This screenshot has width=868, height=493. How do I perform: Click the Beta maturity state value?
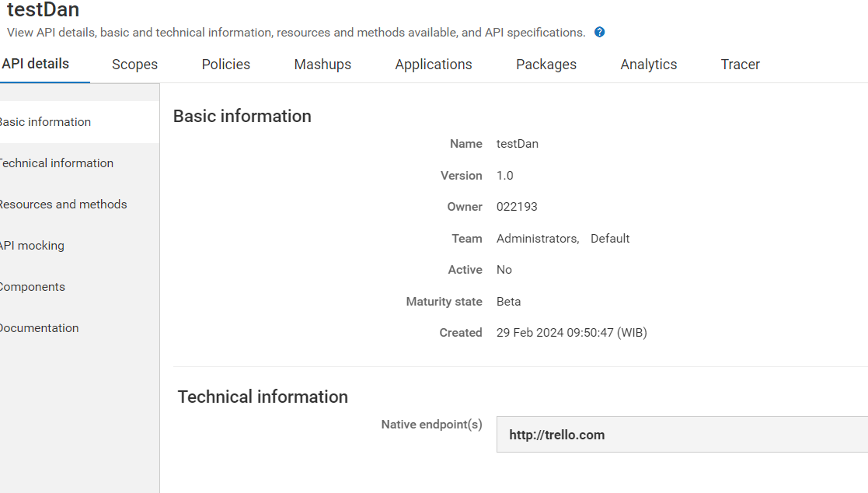click(x=509, y=302)
